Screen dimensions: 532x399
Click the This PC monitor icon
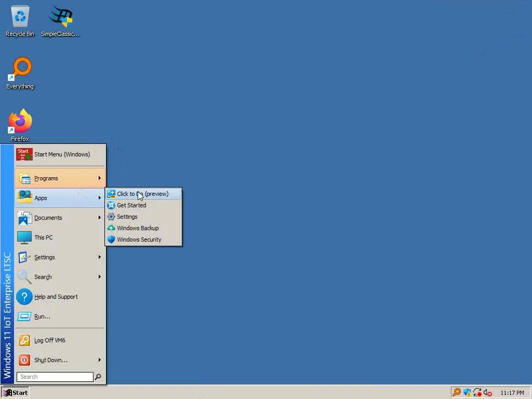(x=24, y=237)
